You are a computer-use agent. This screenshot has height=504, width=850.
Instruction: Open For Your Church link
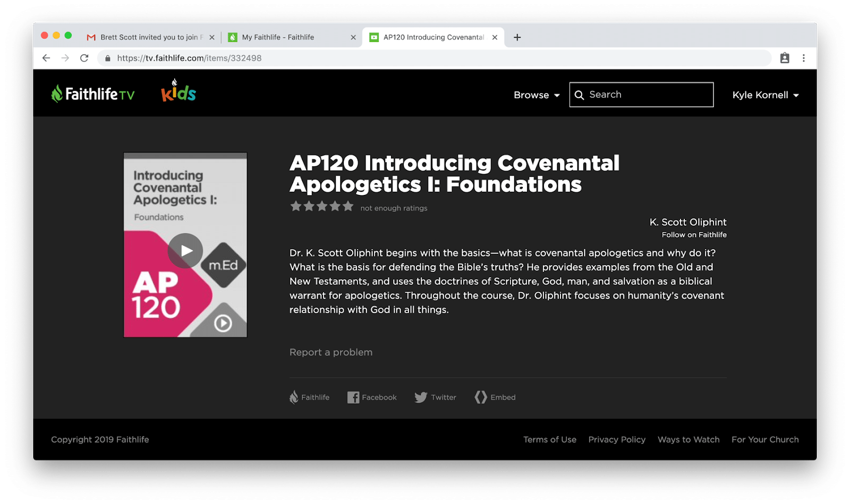click(765, 440)
